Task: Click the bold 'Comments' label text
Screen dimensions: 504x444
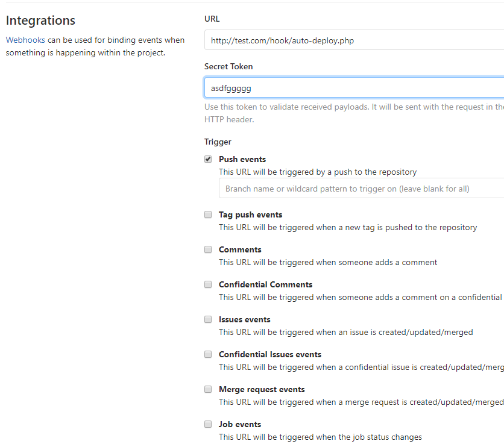Action: [x=240, y=249]
